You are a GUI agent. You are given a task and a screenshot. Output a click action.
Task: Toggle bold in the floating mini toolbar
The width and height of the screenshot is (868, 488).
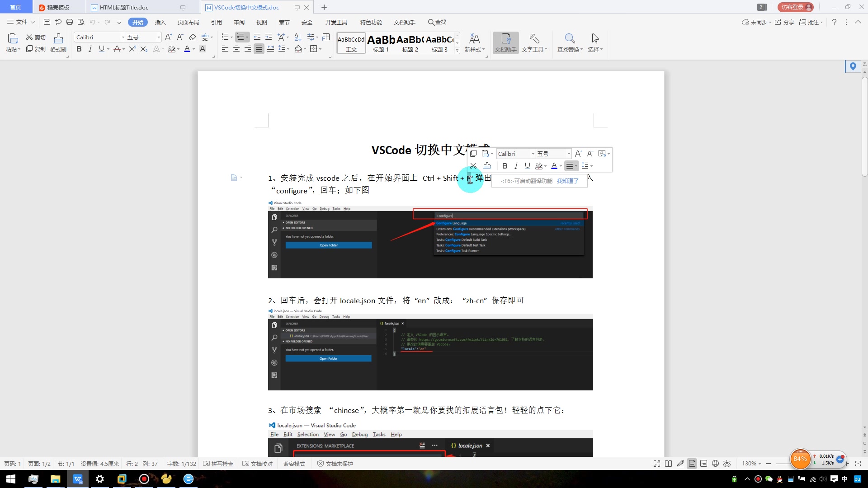505,166
